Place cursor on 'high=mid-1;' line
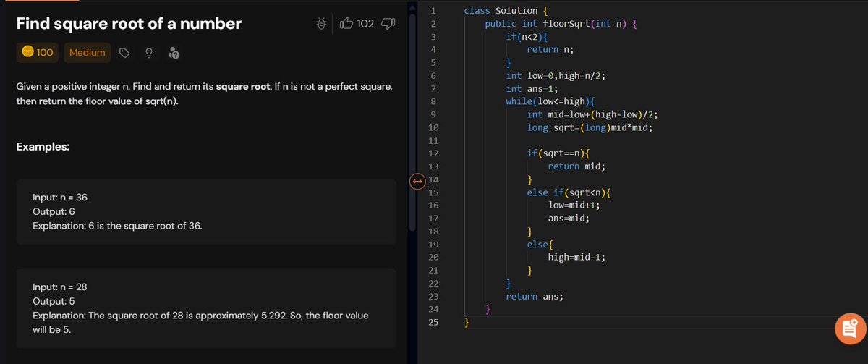The width and height of the screenshot is (868, 364). click(576, 258)
